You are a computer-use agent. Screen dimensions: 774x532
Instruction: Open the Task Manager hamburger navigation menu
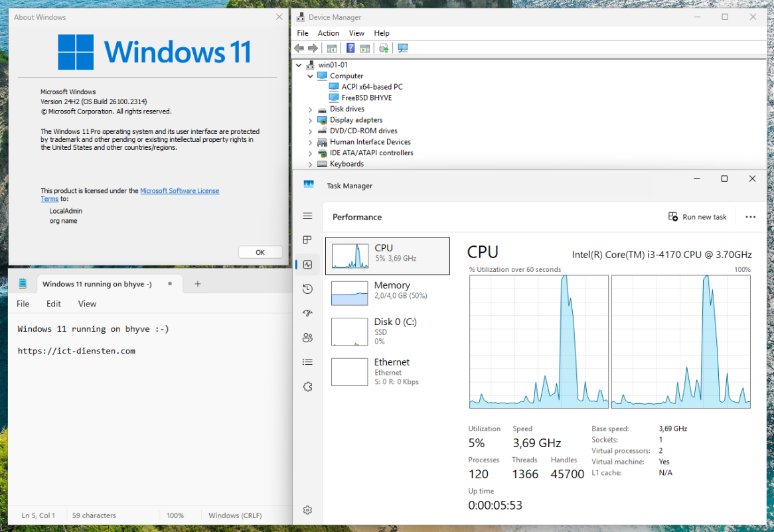[x=307, y=216]
